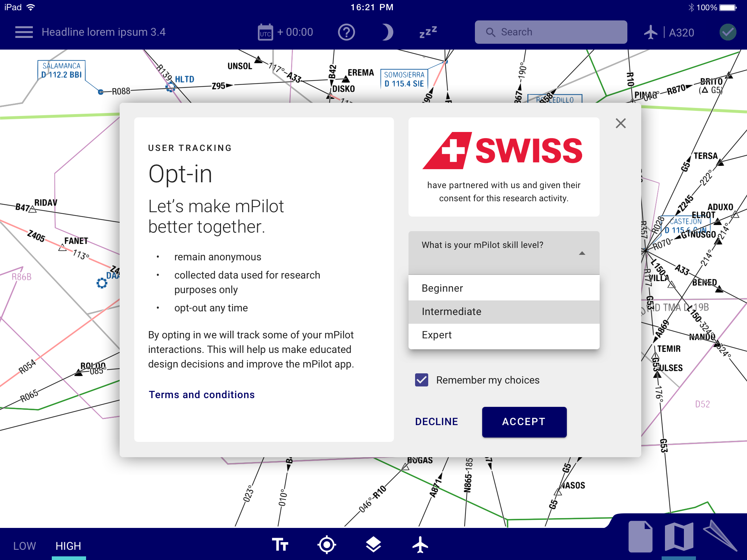Center map with location target icon

[326, 545]
